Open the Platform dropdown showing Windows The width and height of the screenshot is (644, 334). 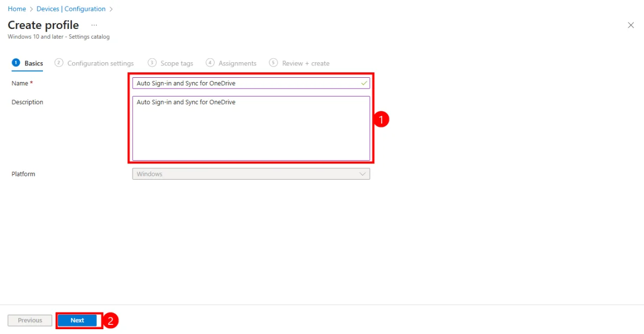tap(247, 174)
